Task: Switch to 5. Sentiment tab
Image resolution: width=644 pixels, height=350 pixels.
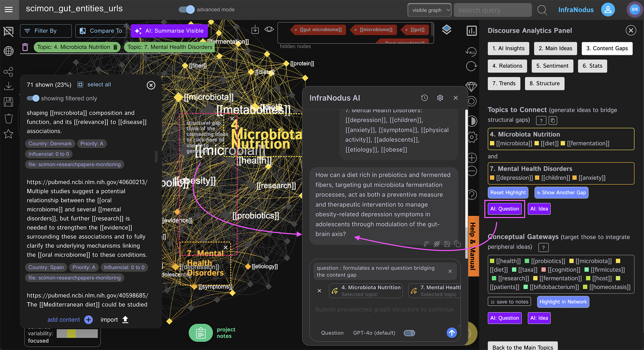Action: [552, 66]
